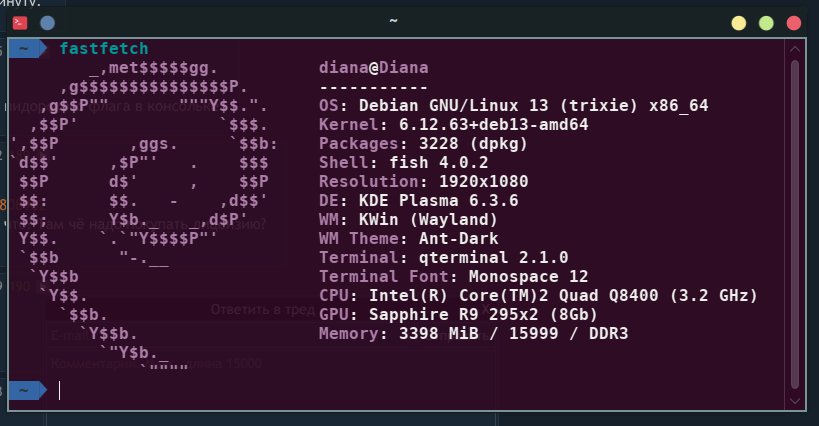Click the diana@Diana header text
Viewport: 819px width, 426px height.
click(373, 68)
